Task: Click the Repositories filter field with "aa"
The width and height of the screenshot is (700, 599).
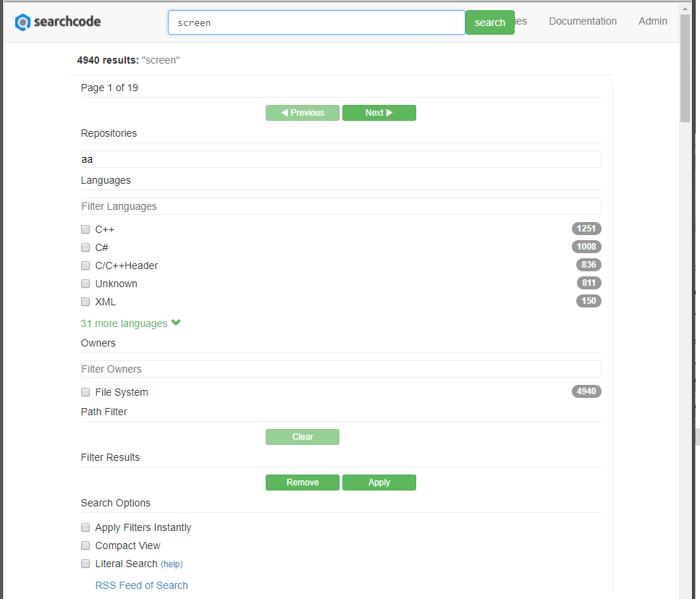Action: [x=341, y=159]
